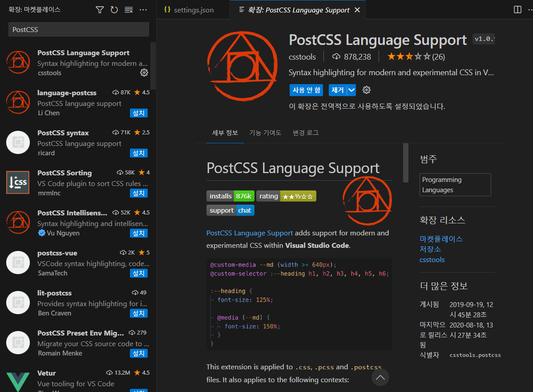This screenshot has width=533, height=392.
Task: Select PostCSS Language Support list entry
Action: [78, 63]
